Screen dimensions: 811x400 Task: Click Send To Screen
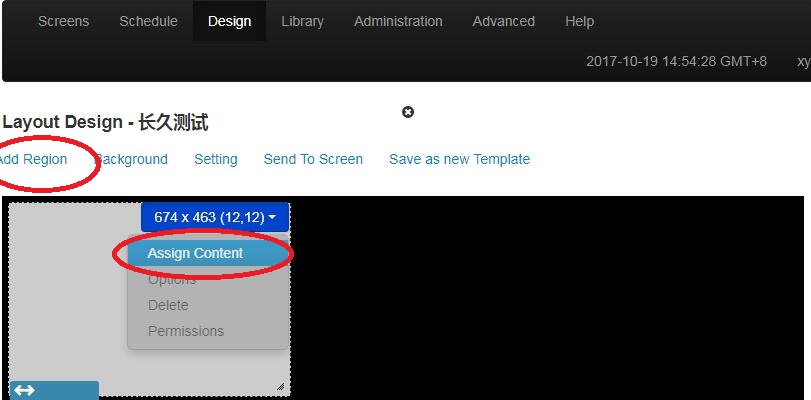pyautogui.click(x=313, y=159)
